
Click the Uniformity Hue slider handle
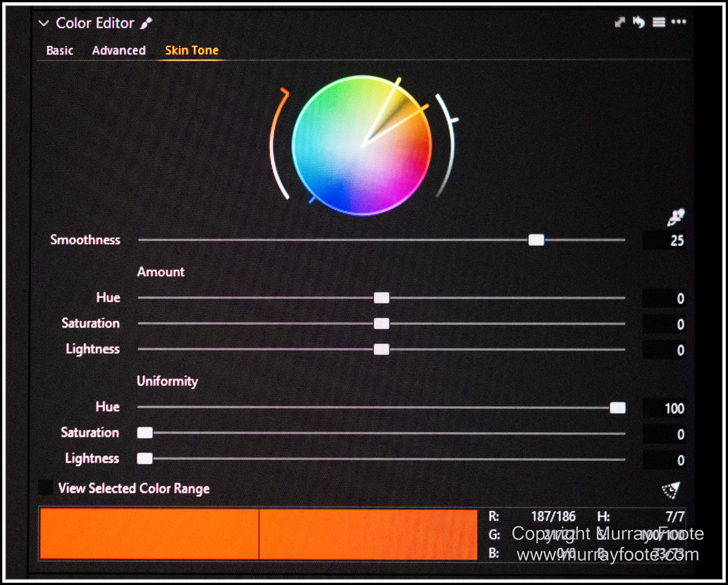click(x=617, y=408)
